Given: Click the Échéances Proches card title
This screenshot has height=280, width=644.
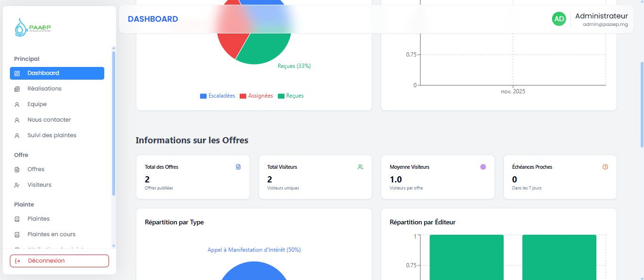Looking at the screenshot, I should (532, 167).
